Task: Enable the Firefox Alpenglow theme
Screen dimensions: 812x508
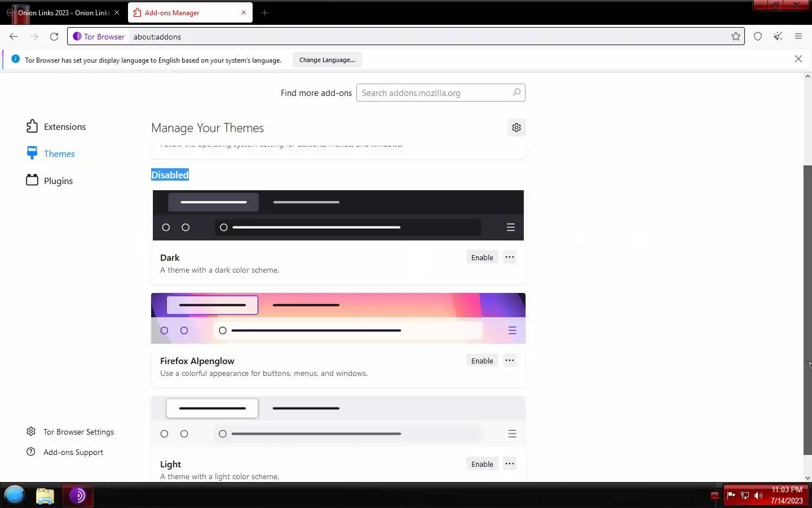Action: point(482,361)
